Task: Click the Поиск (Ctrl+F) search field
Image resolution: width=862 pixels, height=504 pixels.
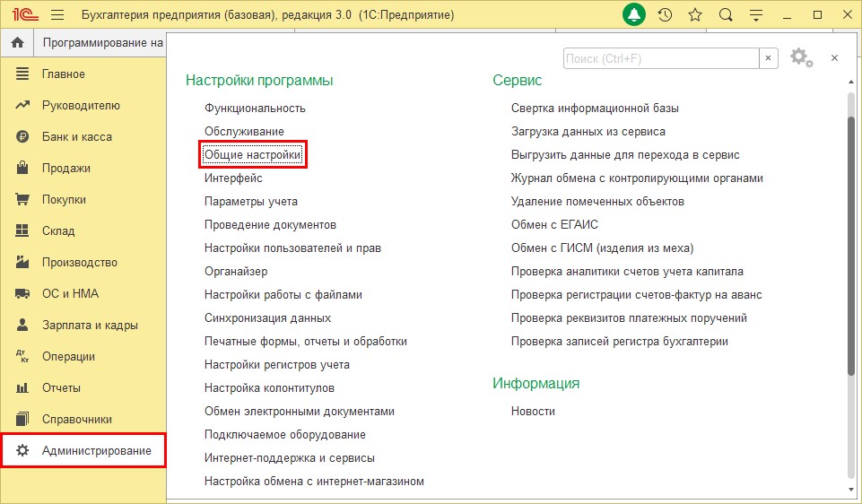Action: [661, 58]
